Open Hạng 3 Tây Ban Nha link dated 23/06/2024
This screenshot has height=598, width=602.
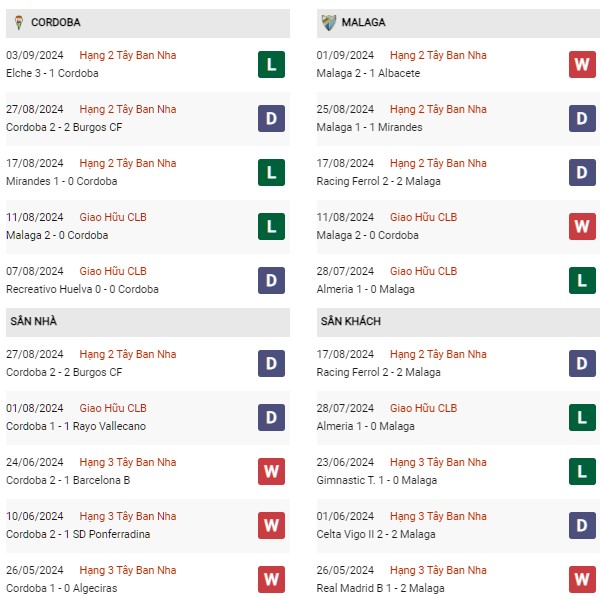pos(438,462)
